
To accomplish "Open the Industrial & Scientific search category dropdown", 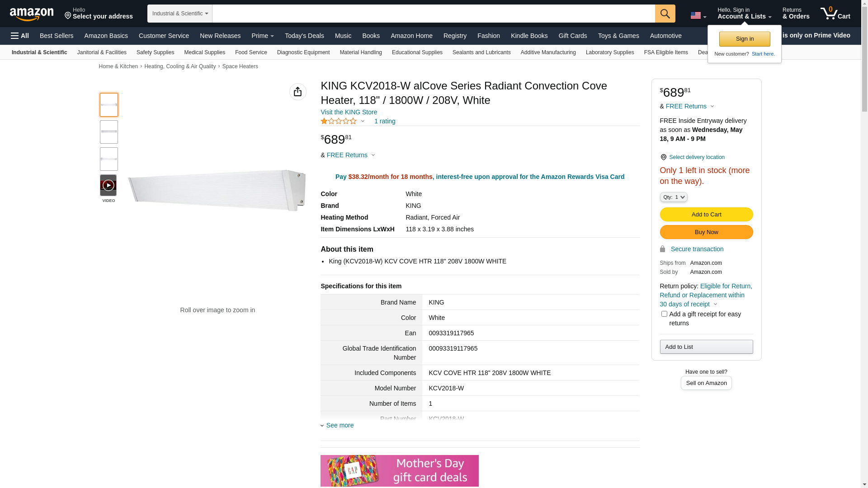I will click(x=179, y=14).
